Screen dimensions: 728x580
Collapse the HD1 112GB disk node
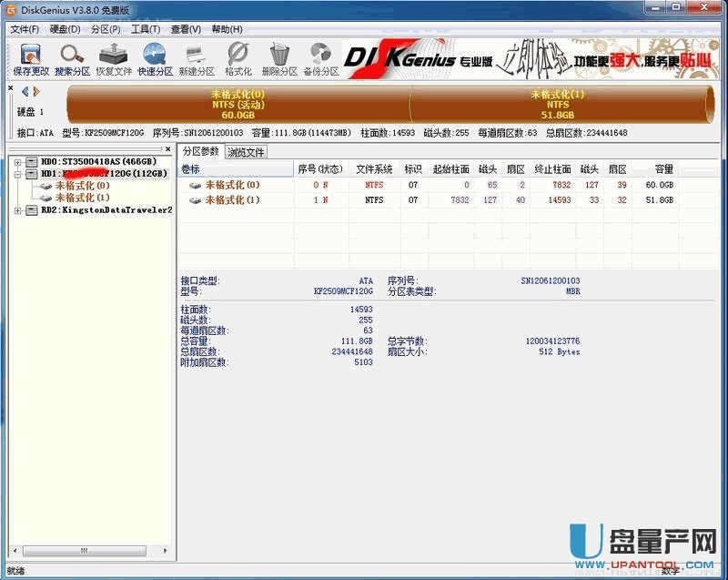(x=19, y=174)
